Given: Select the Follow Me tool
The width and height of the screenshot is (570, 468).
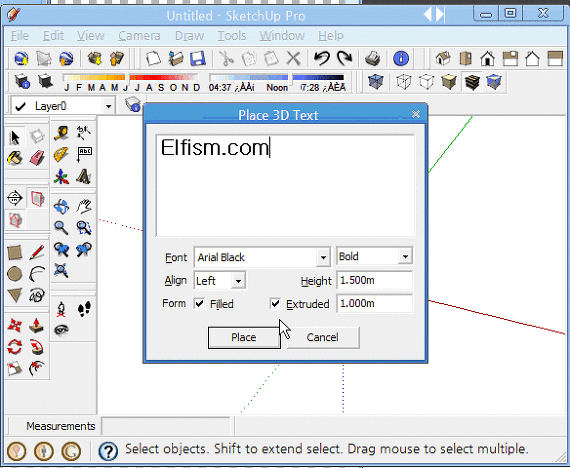Looking at the screenshot, I should click(x=37, y=347).
